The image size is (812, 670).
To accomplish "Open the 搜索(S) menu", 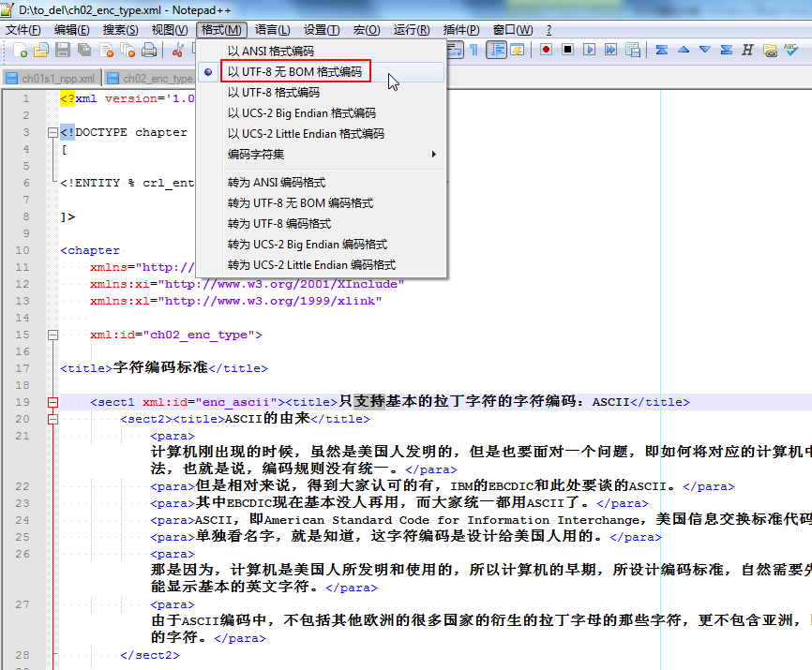I will pyautogui.click(x=120, y=30).
